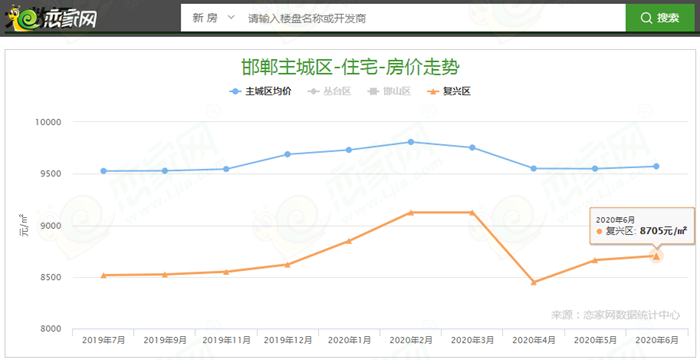Screen dimensions: 700x360
Task: Enable the 邯山区 legend series
Action: pos(389,92)
